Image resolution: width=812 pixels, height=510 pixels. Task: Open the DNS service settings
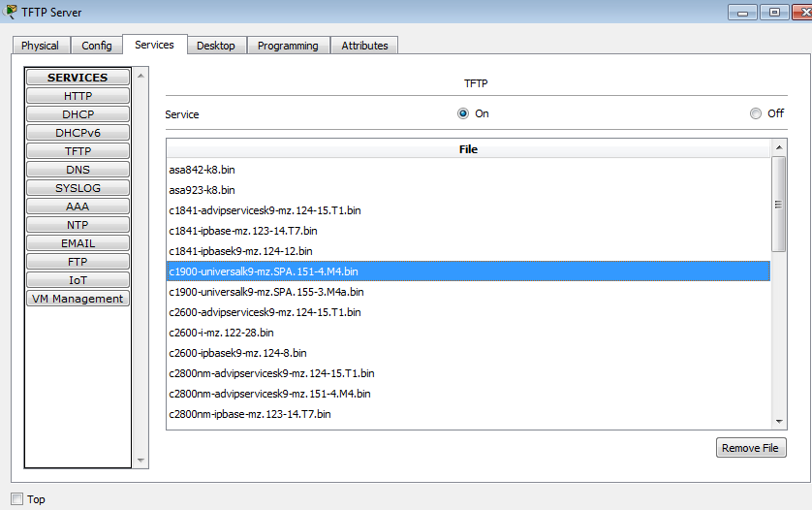[x=78, y=170]
